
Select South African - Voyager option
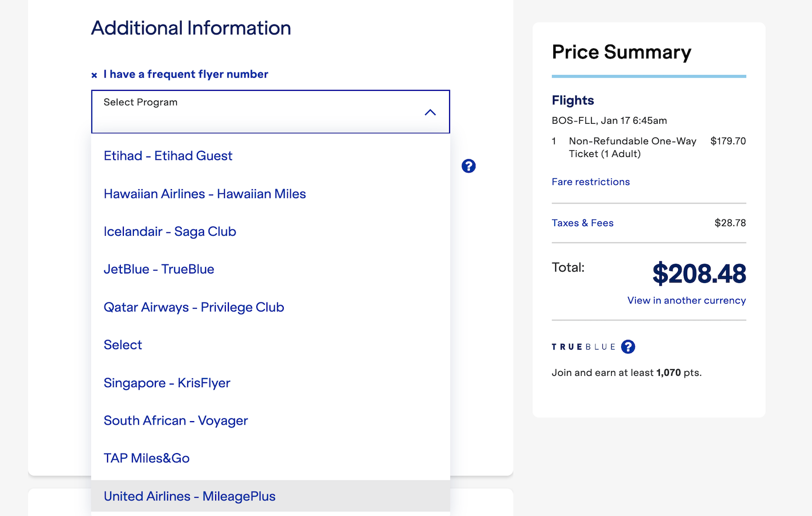pos(176,421)
